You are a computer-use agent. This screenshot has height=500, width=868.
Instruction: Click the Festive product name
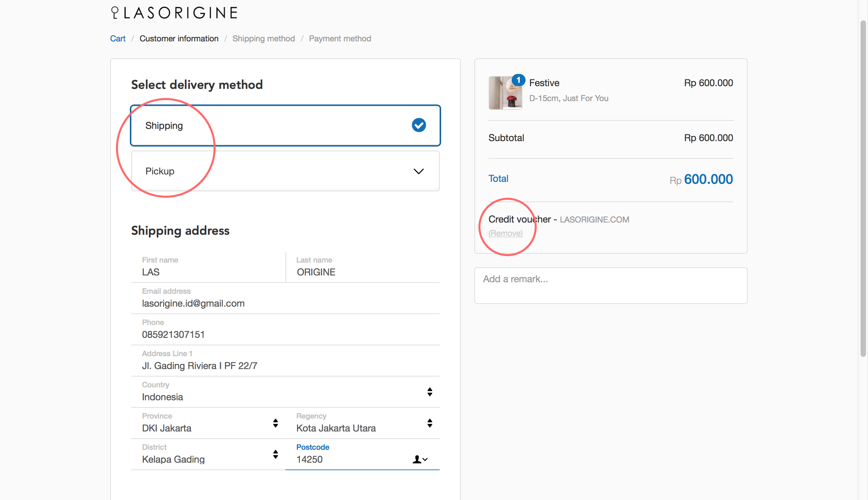[544, 83]
